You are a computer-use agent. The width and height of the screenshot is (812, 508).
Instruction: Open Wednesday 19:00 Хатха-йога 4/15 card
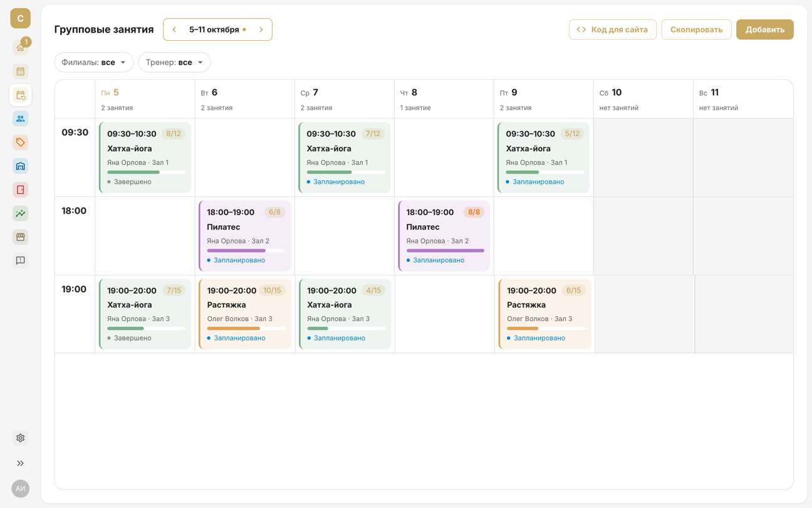[x=345, y=314]
